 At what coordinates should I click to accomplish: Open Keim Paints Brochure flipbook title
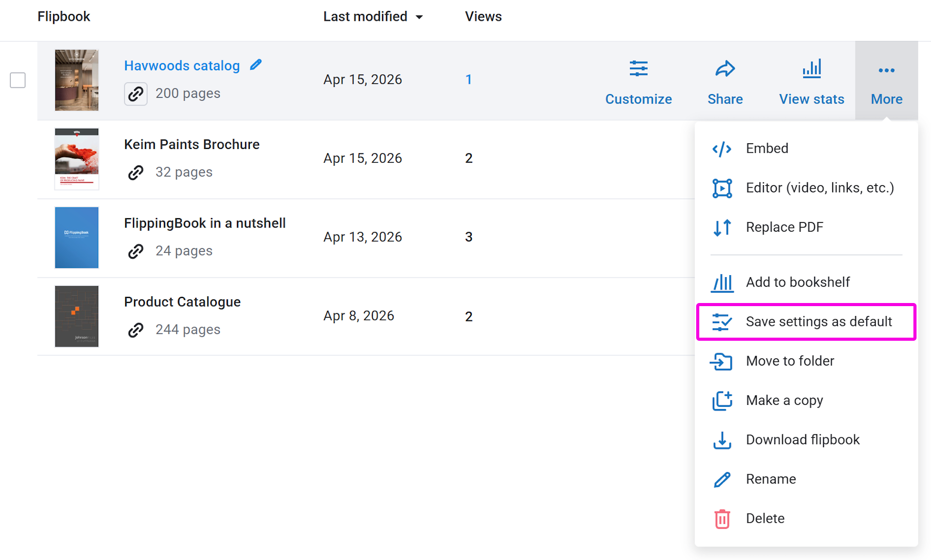click(x=191, y=144)
